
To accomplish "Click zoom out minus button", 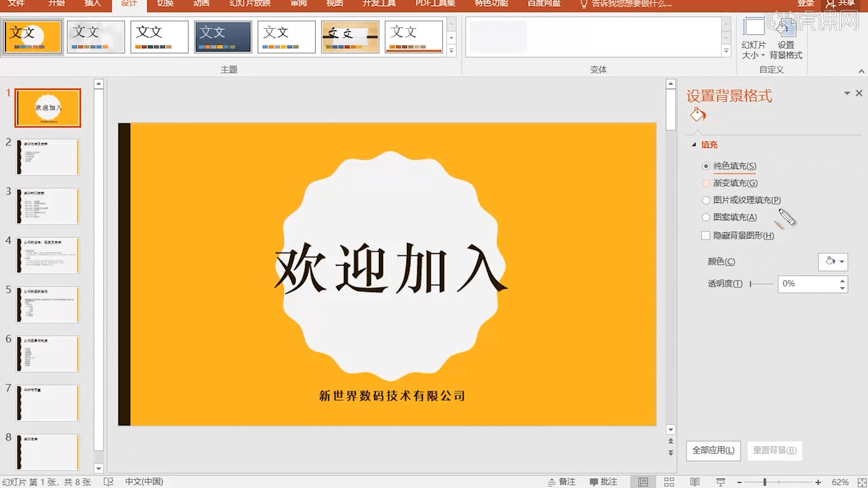I will [740, 482].
